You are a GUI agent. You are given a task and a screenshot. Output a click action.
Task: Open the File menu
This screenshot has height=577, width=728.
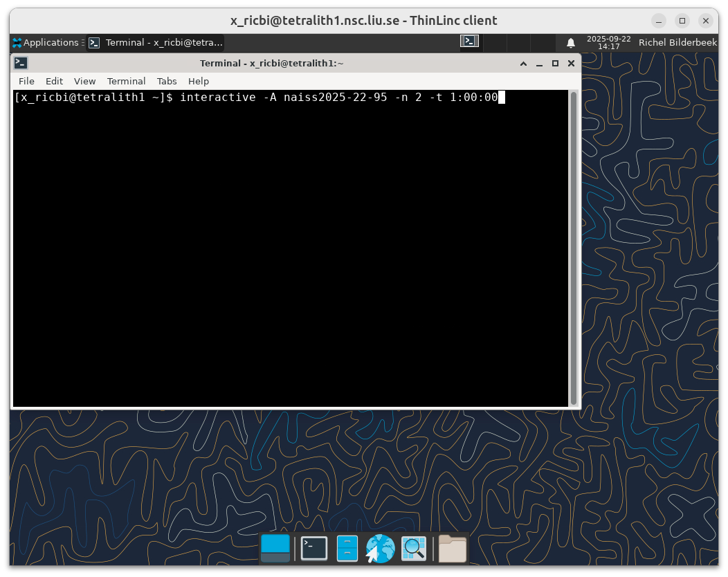(26, 81)
